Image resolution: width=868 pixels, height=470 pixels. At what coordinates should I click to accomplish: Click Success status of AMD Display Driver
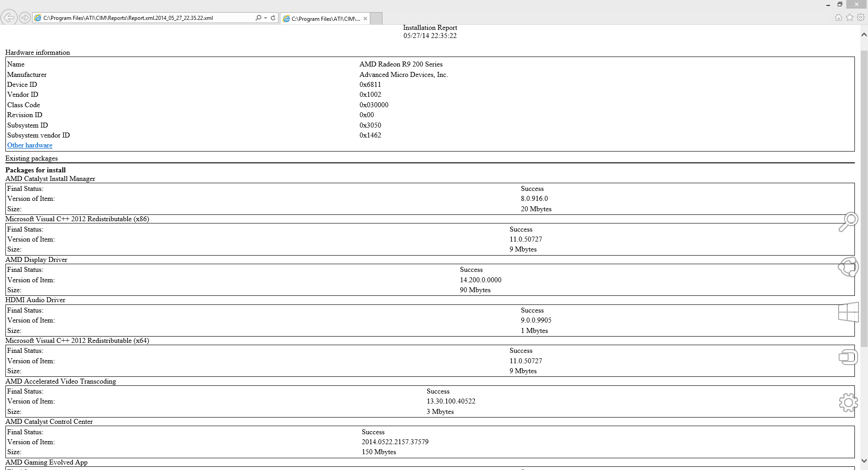click(471, 270)
